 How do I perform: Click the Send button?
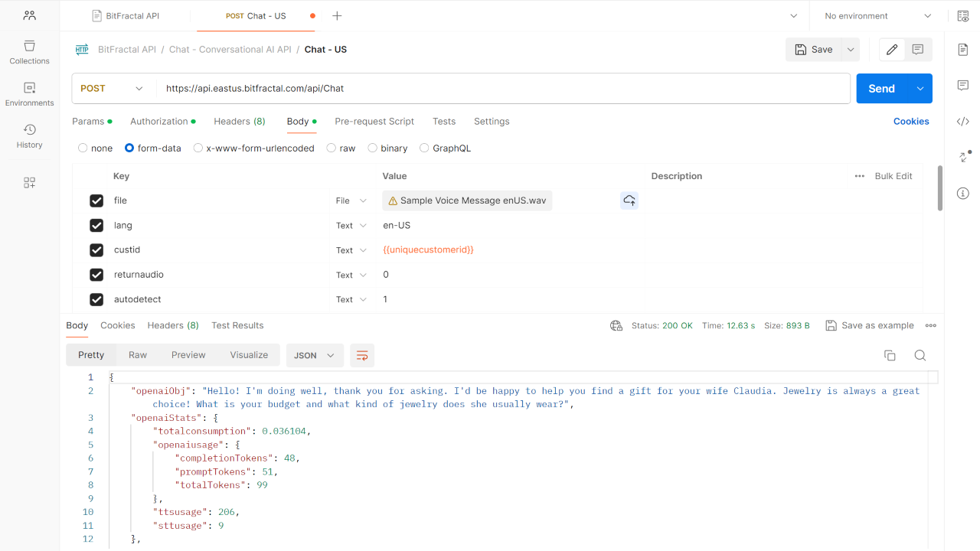[x=881, y=88]
